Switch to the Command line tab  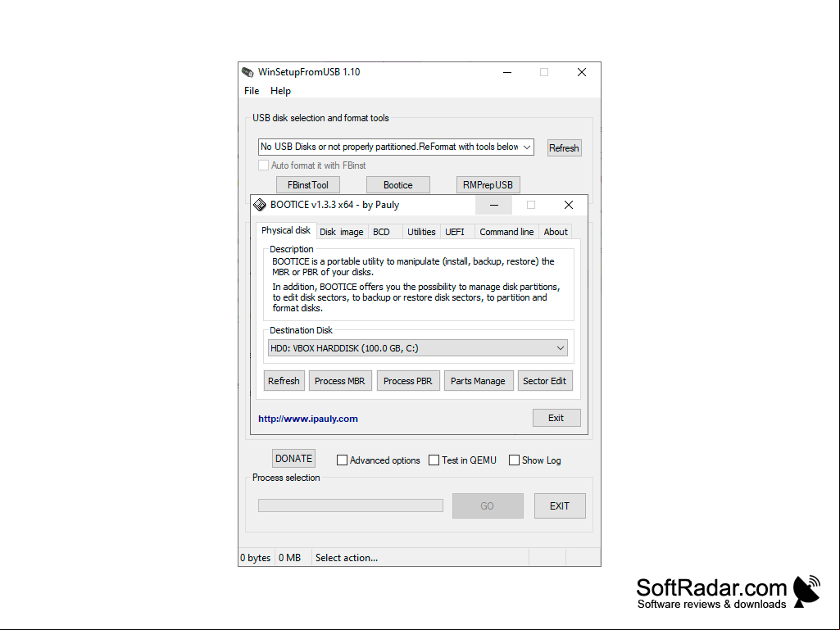pyautogui.click(x=506, y=232)
